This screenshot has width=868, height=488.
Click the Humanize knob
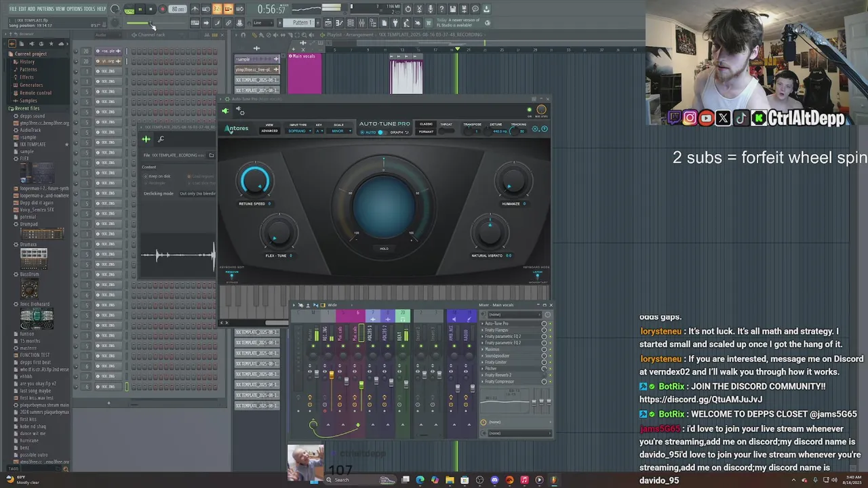[513, 181]
